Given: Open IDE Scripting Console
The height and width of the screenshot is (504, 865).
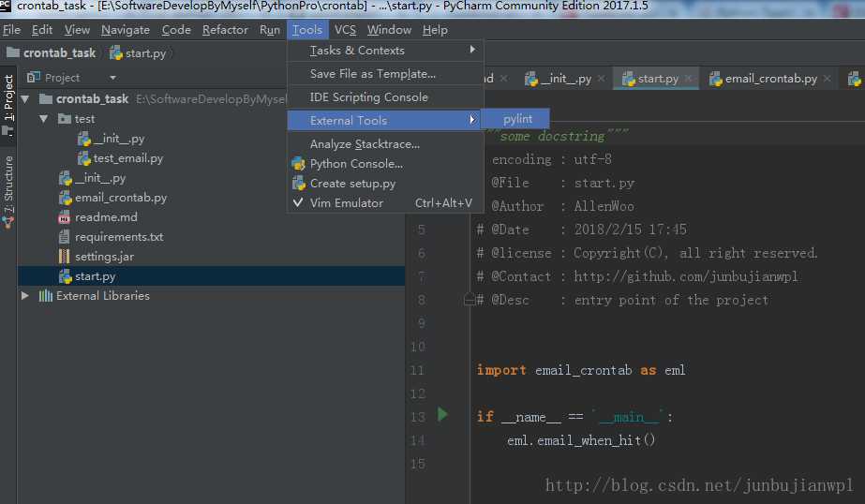Looking at the screenshot, I should [x=385, y=97].
